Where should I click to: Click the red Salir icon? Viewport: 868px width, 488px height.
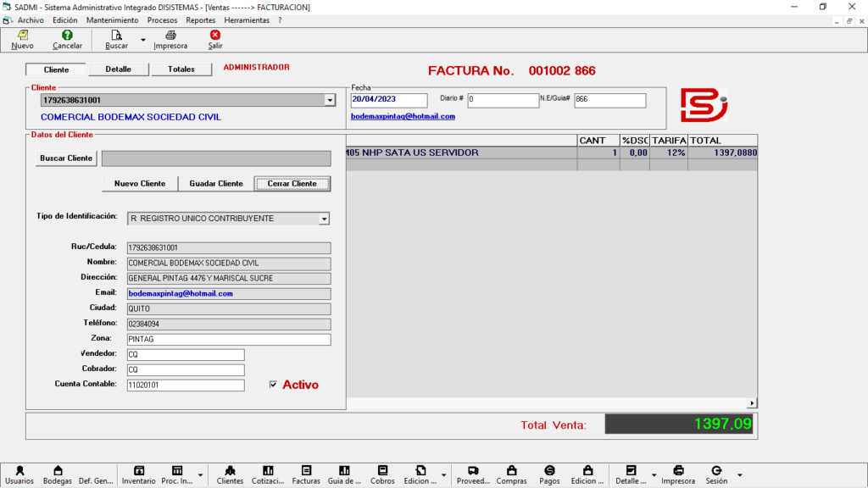214,35
